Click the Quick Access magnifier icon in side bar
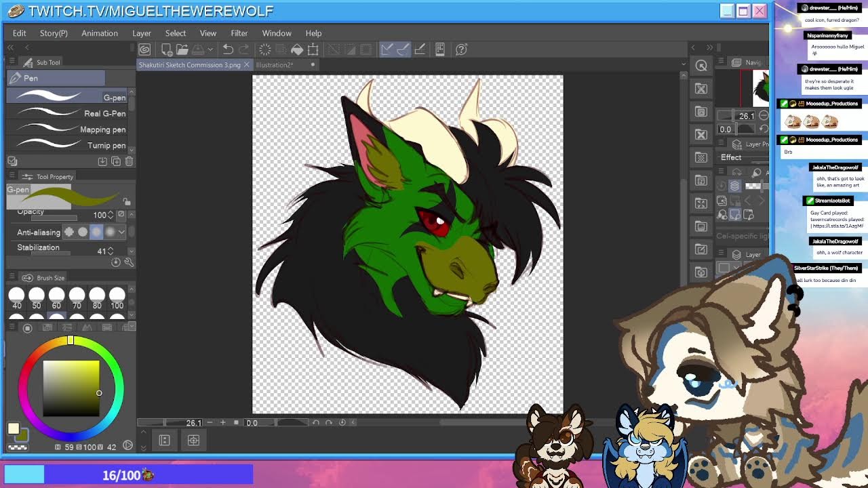The height and width of the screenshot is (488, 868). 701,66
